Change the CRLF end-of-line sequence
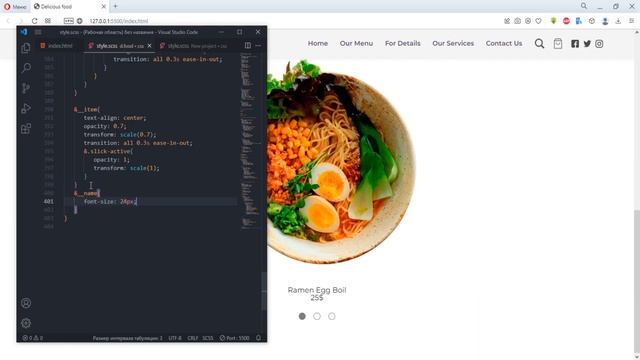The height and width of the screenshot is (360, 640). (x=193, y=338)
